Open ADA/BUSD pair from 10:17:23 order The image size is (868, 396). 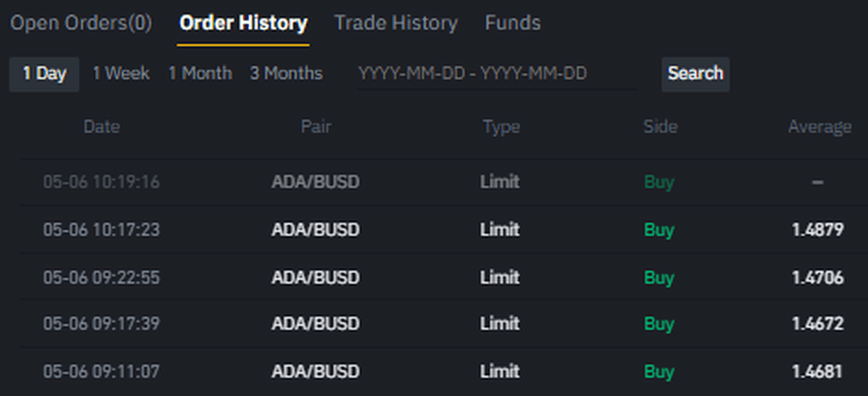(315, 230)
